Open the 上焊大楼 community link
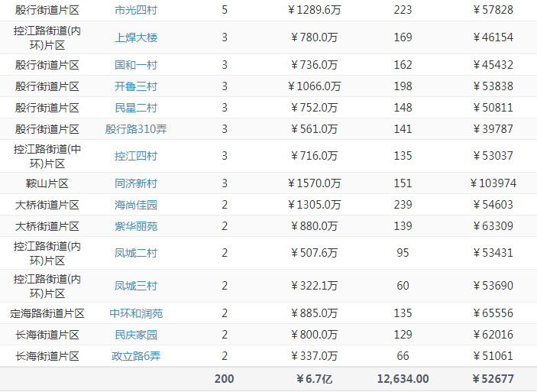 click(x=136, y=37)
